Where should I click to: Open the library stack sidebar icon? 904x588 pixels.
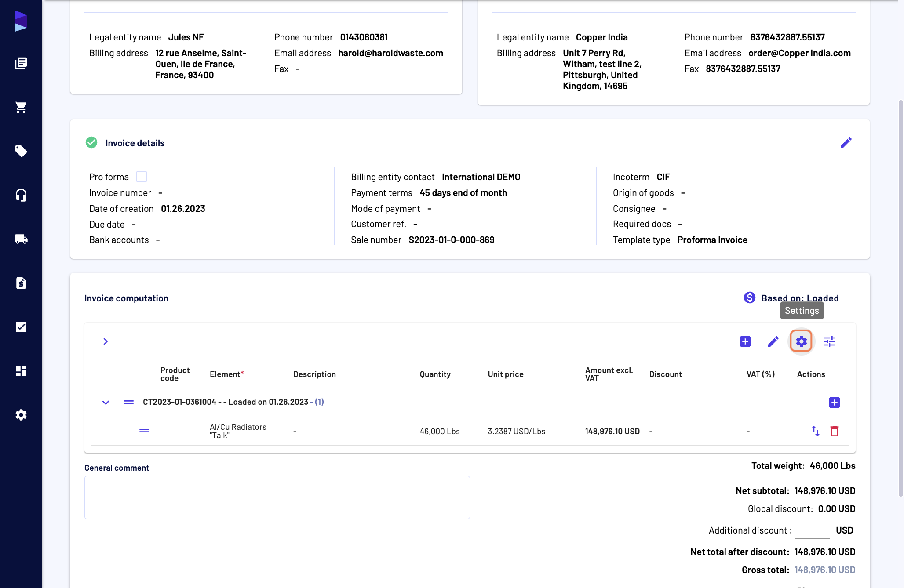click(x=21, y=63)
